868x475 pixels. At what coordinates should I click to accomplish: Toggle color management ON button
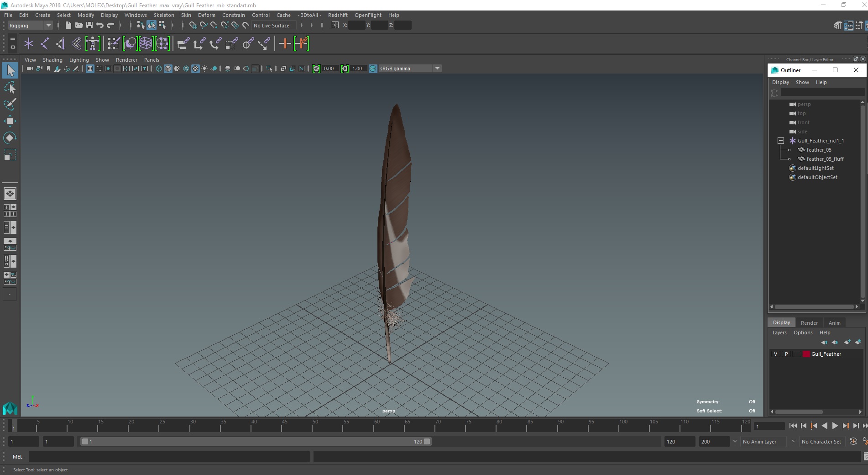click(x=373, y=69)
